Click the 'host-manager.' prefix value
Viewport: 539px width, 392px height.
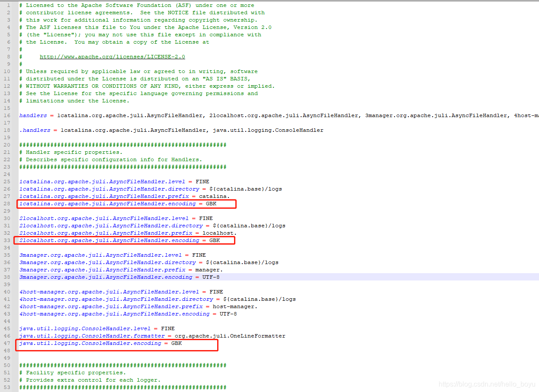tap(235, 306)
